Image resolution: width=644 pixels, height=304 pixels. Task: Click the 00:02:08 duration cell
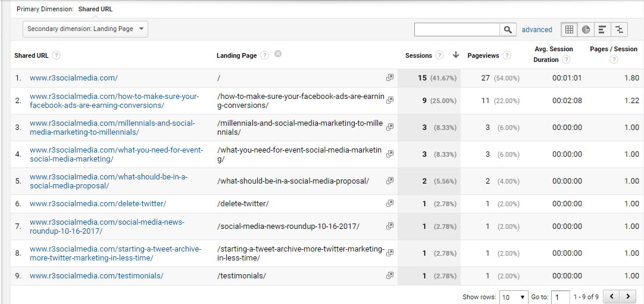(x=567, y=101)
